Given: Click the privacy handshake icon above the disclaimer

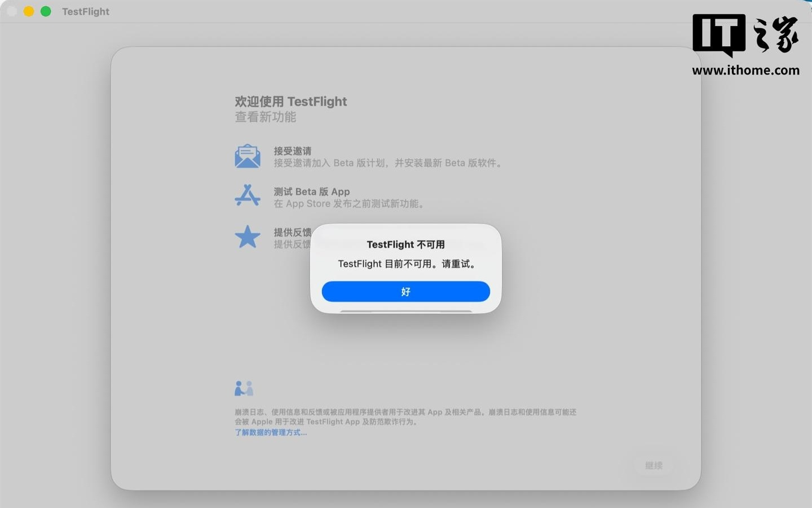Looking at the screenshot, I should tap(244, 388).
